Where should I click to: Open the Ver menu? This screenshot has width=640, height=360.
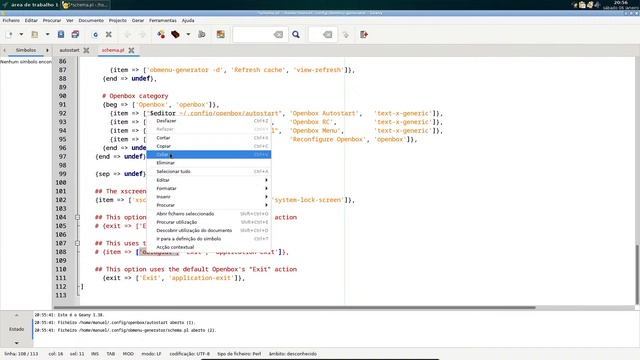click(70, 20)
